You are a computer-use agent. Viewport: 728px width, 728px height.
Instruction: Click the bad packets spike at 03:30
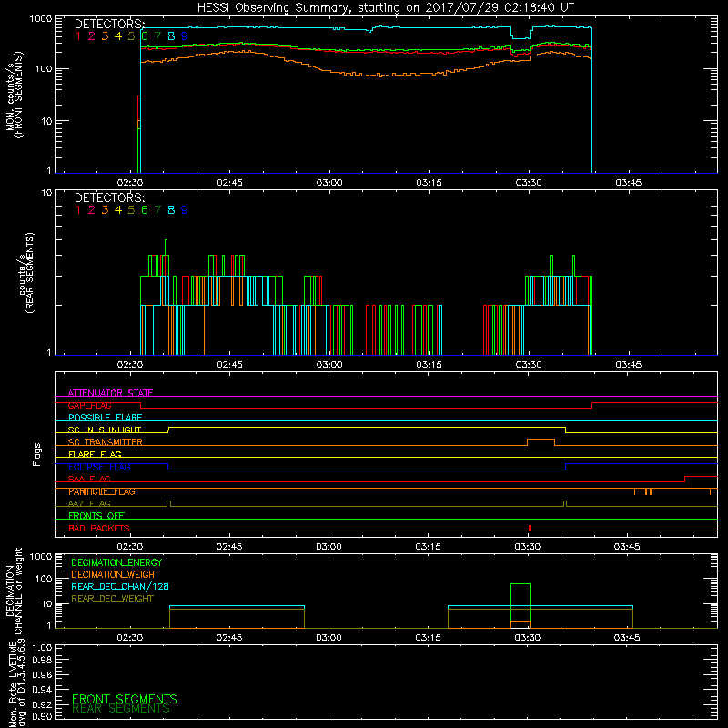530,528
